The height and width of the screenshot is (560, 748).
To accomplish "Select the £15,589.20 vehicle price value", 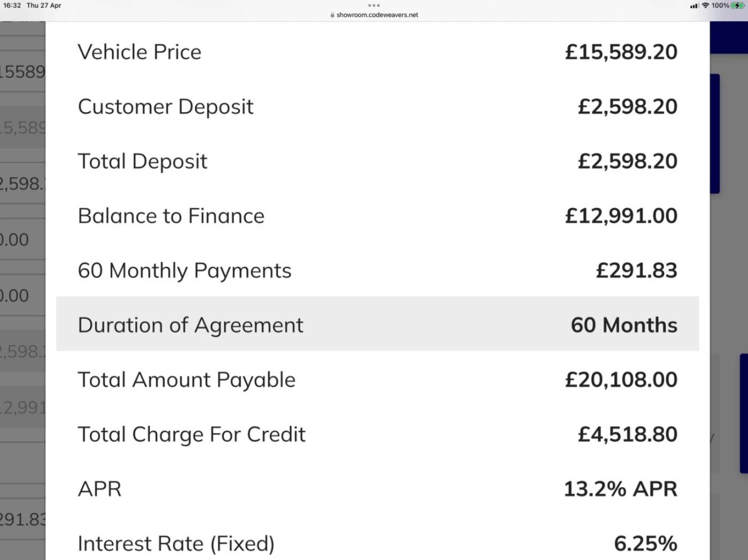I will pyautogui.click(x=621, y=52).
